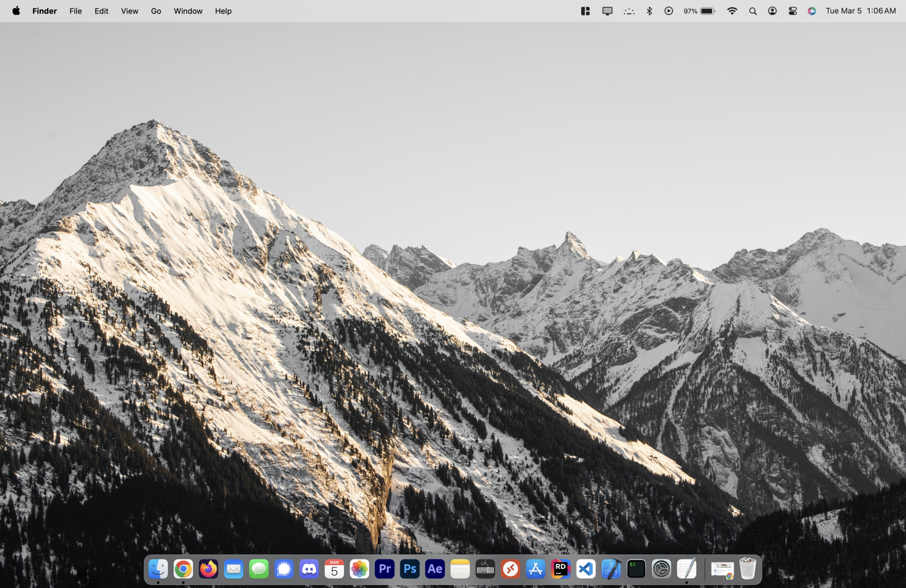The image size is (906, 588).
Task: Open Google Chrome from the Dock
Action: tap(183, 569)
